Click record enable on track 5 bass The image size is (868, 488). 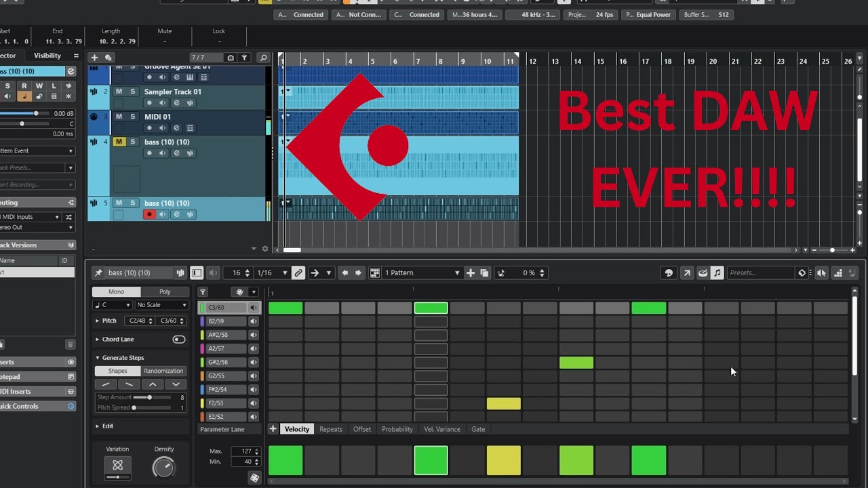pyautogui.click(x=149, y=214)
